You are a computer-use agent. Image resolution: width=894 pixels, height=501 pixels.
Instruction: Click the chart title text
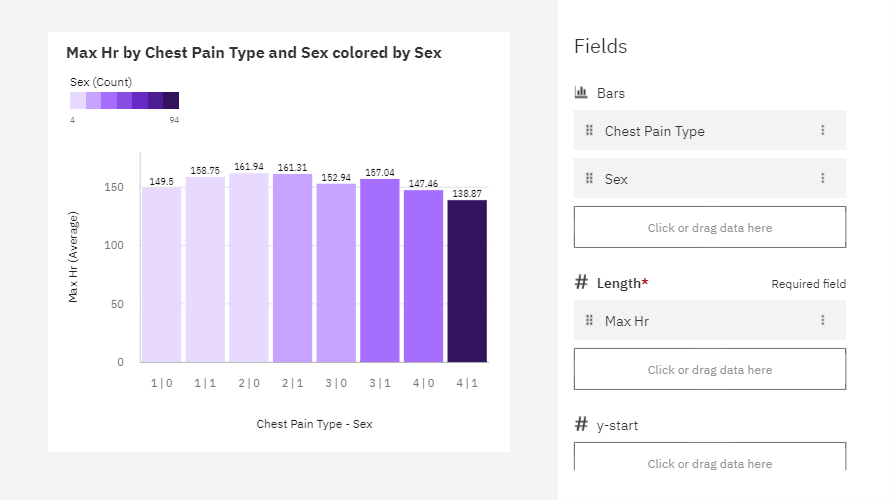(x=254, y=52)
